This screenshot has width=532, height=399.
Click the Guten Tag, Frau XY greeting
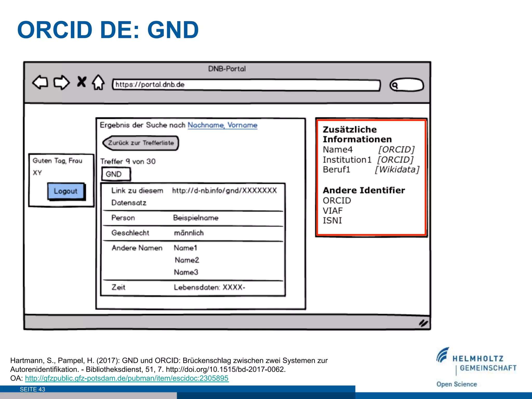click(x=57, y=167)
